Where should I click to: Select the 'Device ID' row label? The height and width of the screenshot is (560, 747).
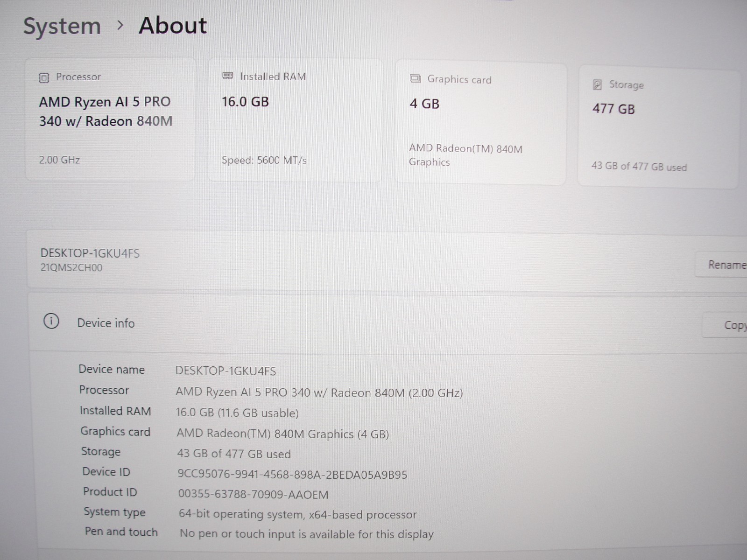[x=106, y=472]
